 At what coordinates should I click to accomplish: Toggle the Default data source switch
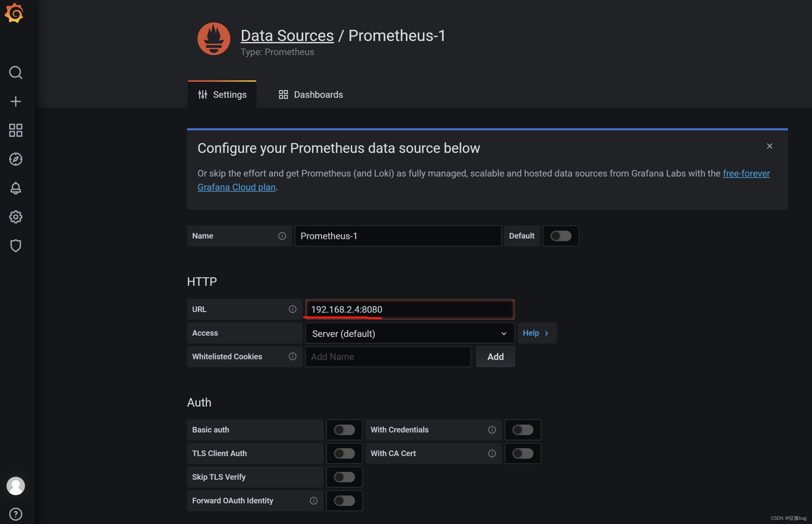click(560, 236)
